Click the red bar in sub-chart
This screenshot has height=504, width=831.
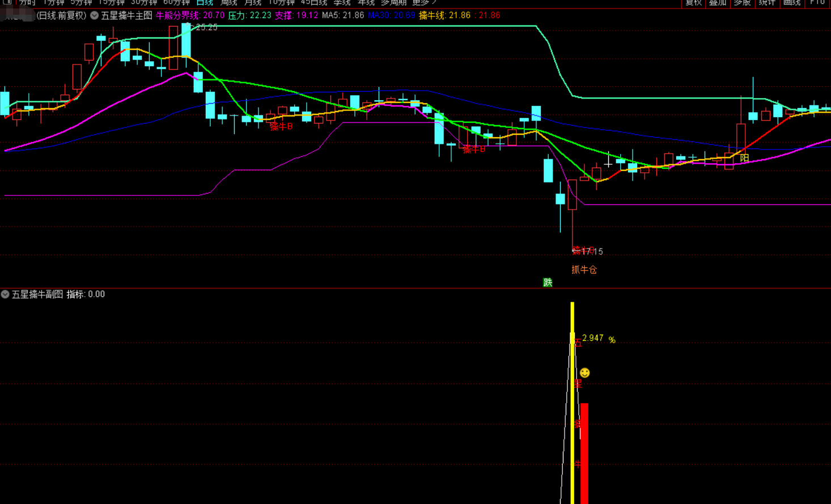[x=584, y=454]
